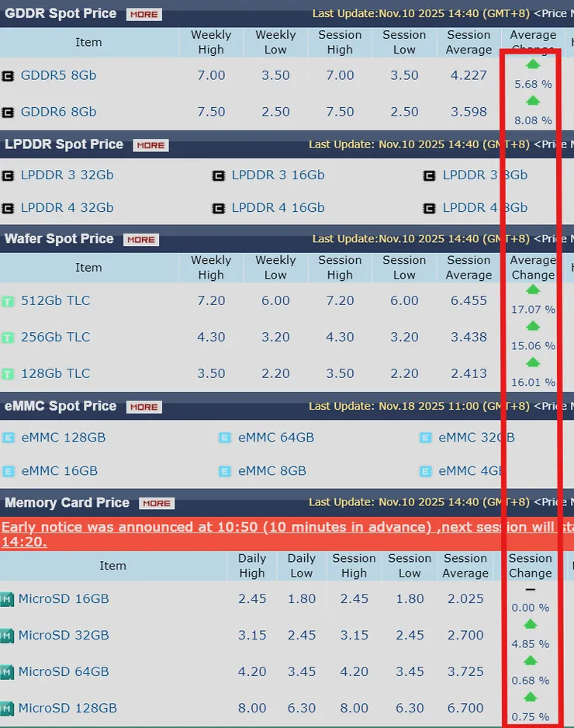Click the early notice announcement banner link
Image resolution: width=574 pixels, height=728 pixels.
pos(288,534)
